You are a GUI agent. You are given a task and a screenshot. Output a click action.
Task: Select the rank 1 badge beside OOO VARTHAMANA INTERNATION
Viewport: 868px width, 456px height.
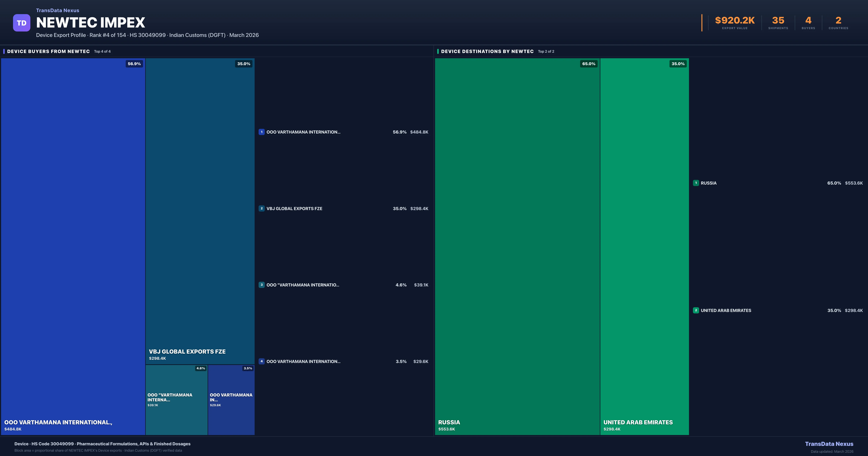261,132
